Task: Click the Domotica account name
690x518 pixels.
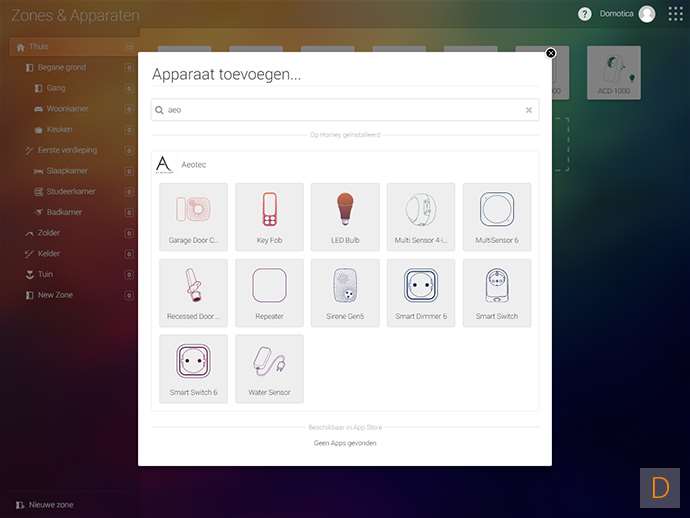Action: point(616,14)
